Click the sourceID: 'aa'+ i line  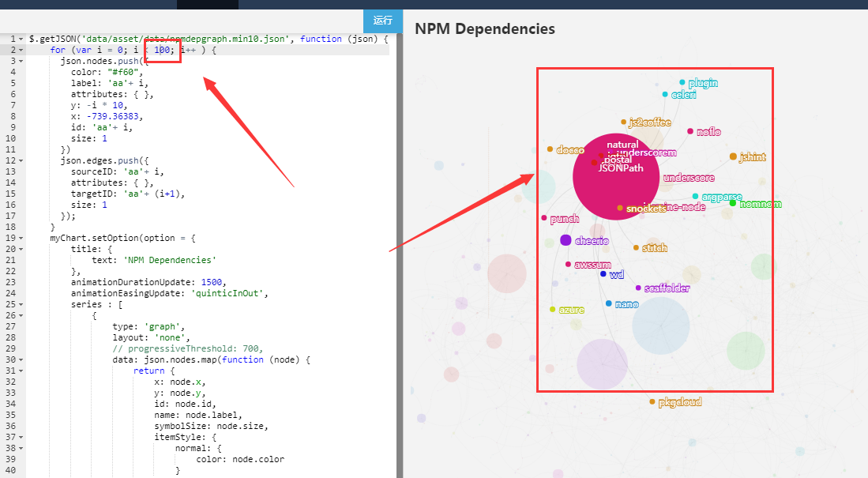coord(118,171)
